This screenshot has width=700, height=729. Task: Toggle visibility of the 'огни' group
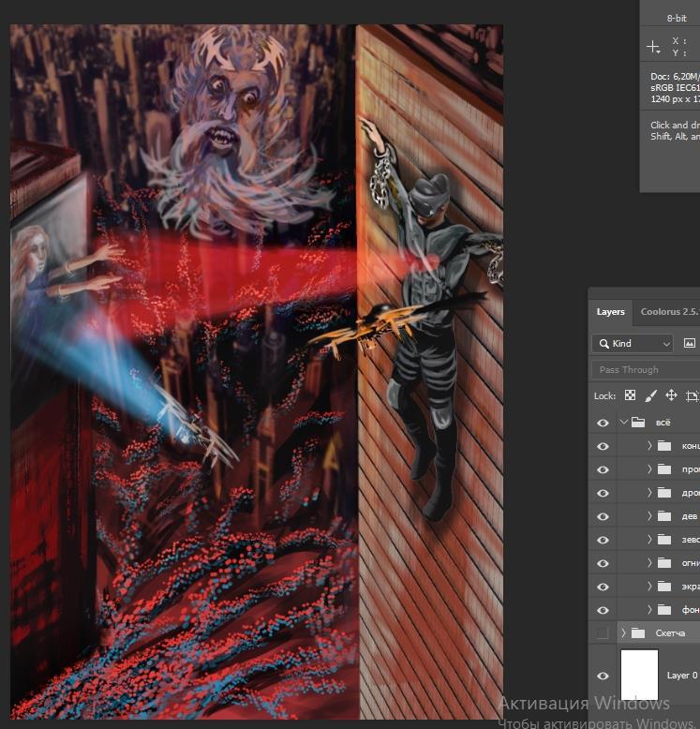[x=603, y=563]
